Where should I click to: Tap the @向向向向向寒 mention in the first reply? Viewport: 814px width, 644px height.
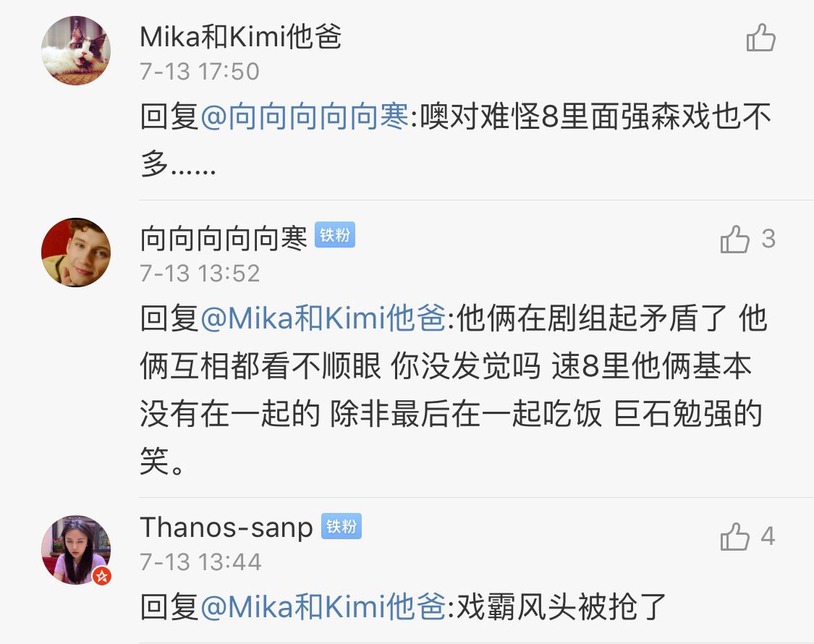304,117
